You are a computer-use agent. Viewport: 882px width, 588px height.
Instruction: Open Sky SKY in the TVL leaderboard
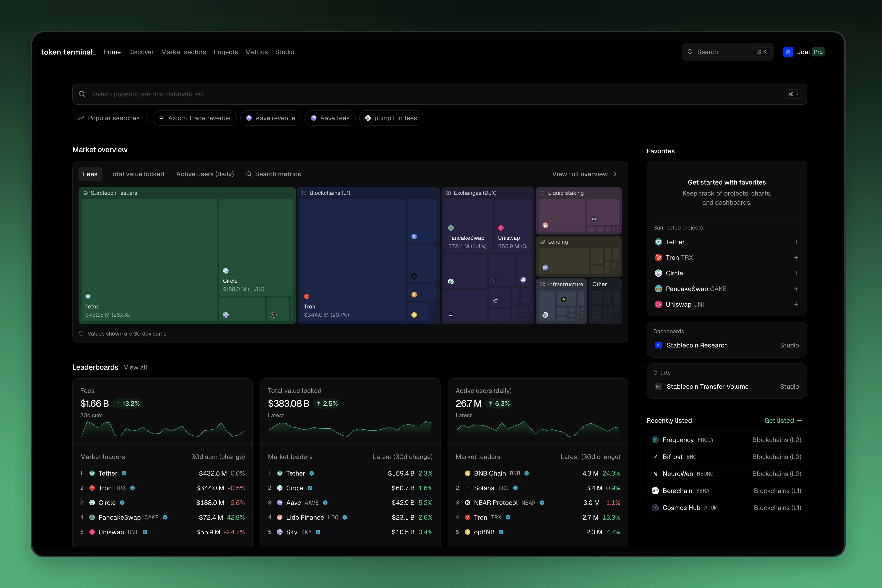pyautogui.click(x=350, y=532)
